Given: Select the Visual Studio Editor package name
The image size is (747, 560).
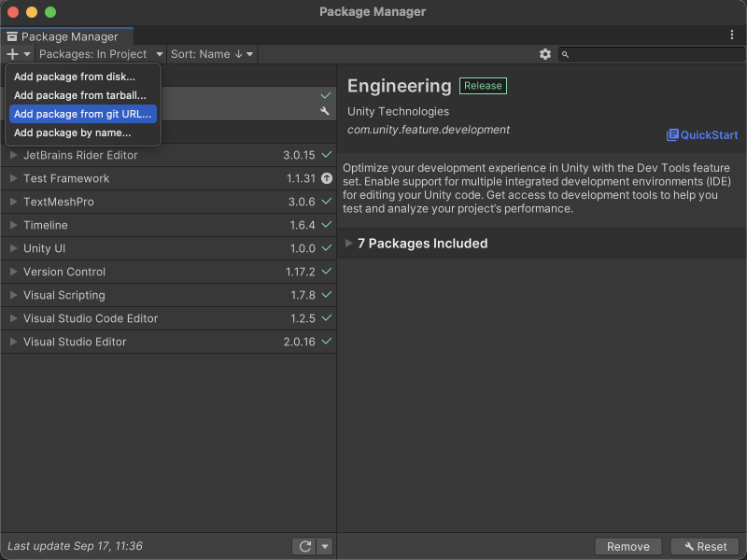Looking at the screenshot, I should coord(75,342).
